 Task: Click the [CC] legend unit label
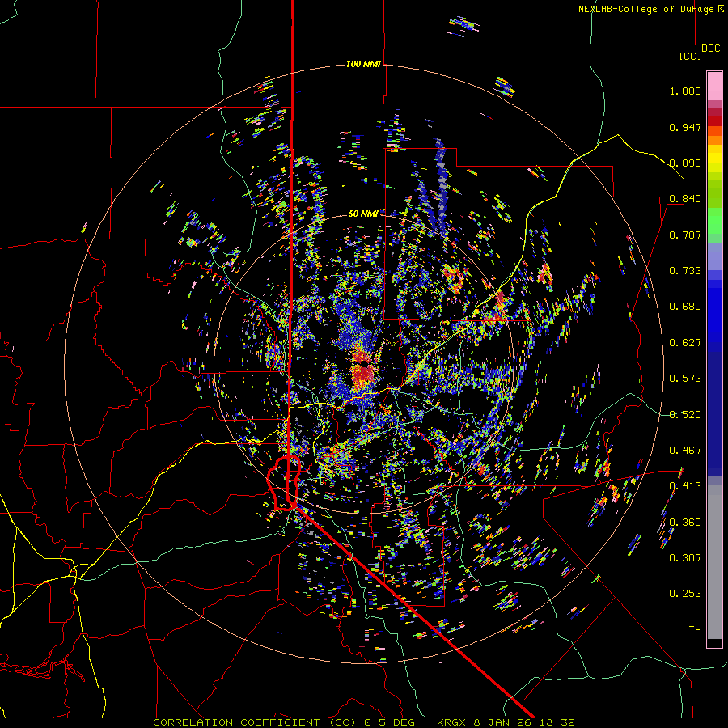coord(690,56)
